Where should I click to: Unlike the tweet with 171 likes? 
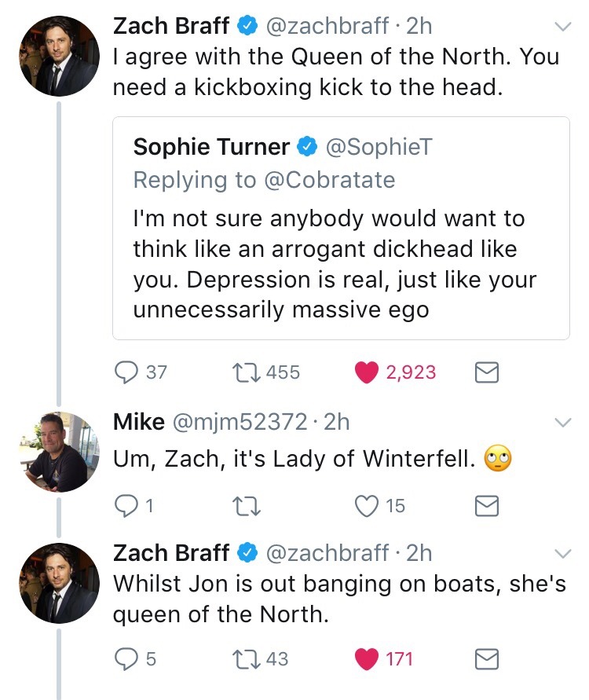pos(366,658)
